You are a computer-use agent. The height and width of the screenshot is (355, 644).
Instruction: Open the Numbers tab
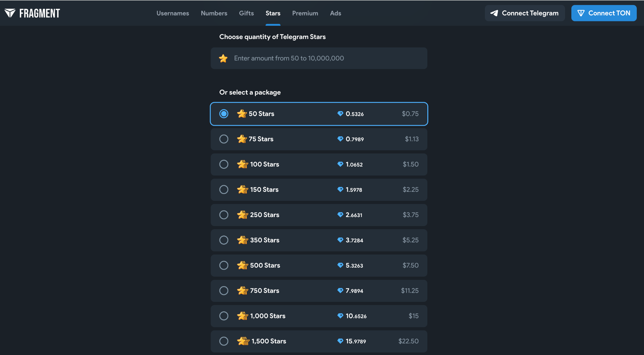214,13
